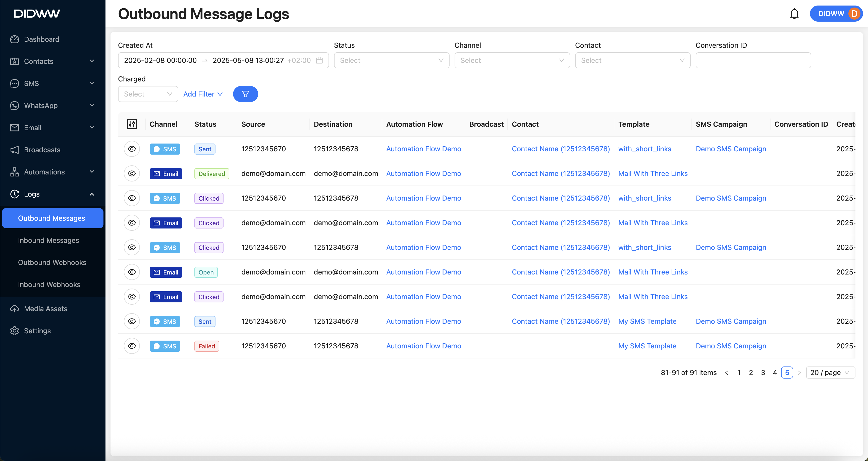Open the table column settings icon
The height and width of the screenshot is (461, 868).
tap(132, 124)
